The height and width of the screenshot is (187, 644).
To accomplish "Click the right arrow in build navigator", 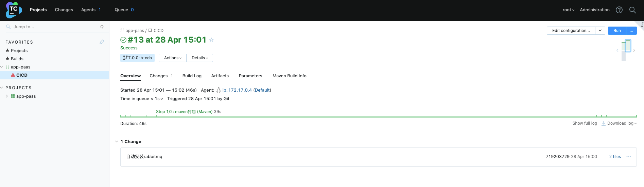I will point(634,50).
